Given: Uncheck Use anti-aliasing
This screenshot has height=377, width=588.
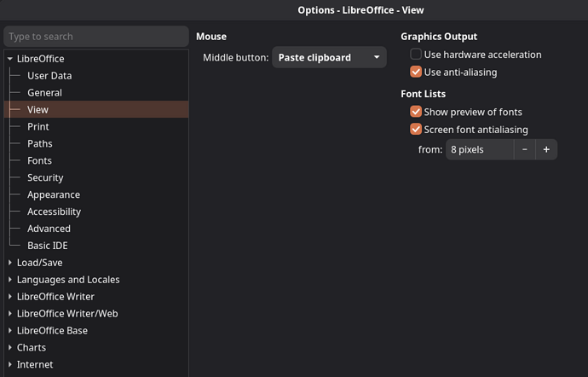Looking at the screenshot, I should pos(416,72).
